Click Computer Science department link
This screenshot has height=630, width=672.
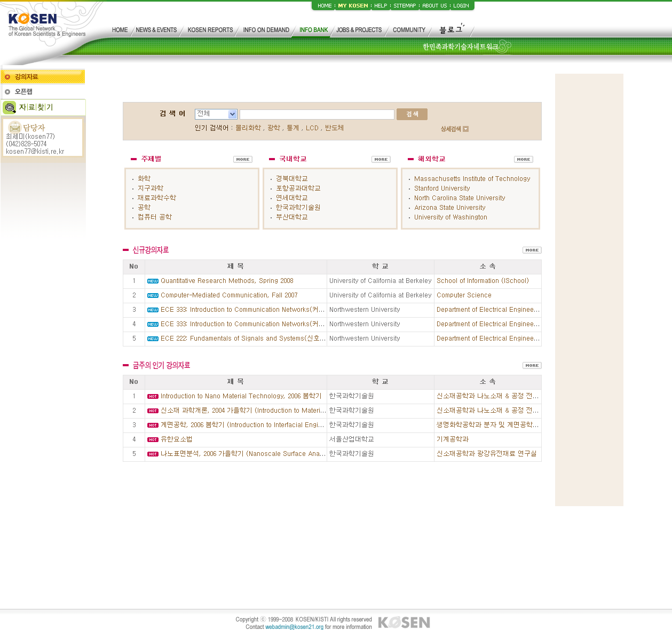(x=464, y=295)
